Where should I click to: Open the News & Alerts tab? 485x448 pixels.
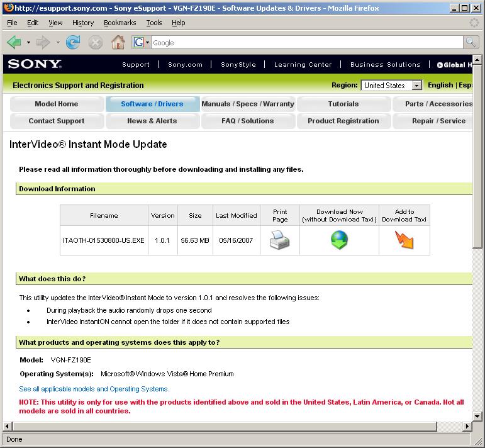(x=152, y=121)
